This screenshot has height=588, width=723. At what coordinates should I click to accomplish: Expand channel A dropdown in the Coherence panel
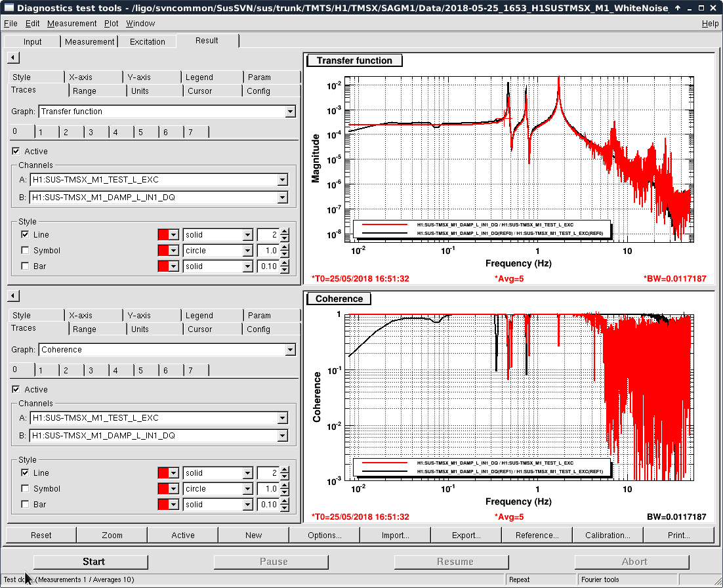point(282,418)
